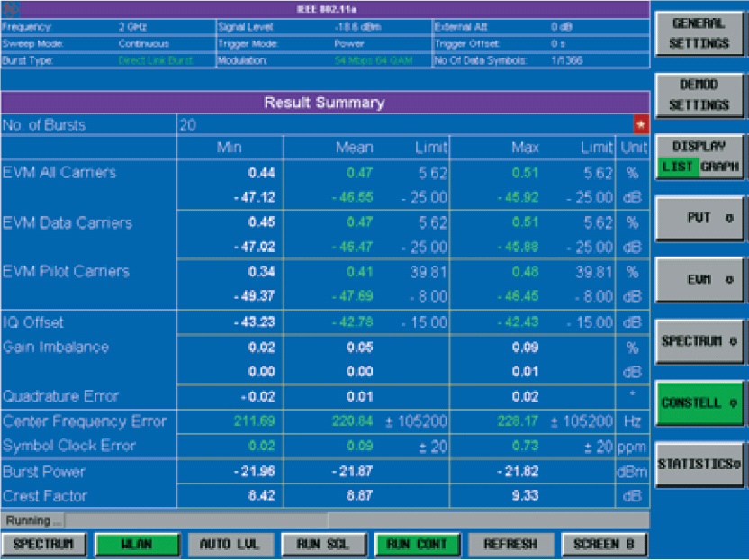Switch to SPECTRUM mode at bottom
Image resolution: width=749 pixels, height=560 pixels.
tap(42, 545)
